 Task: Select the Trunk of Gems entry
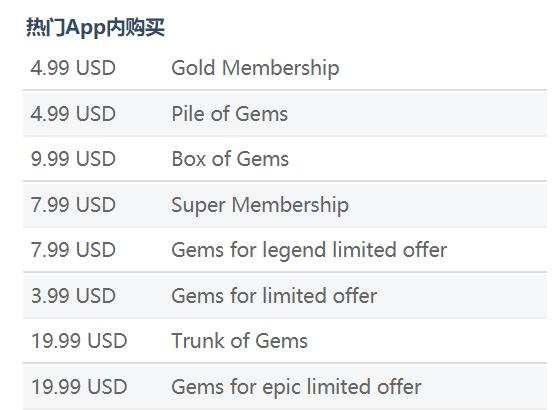(240, 341)
